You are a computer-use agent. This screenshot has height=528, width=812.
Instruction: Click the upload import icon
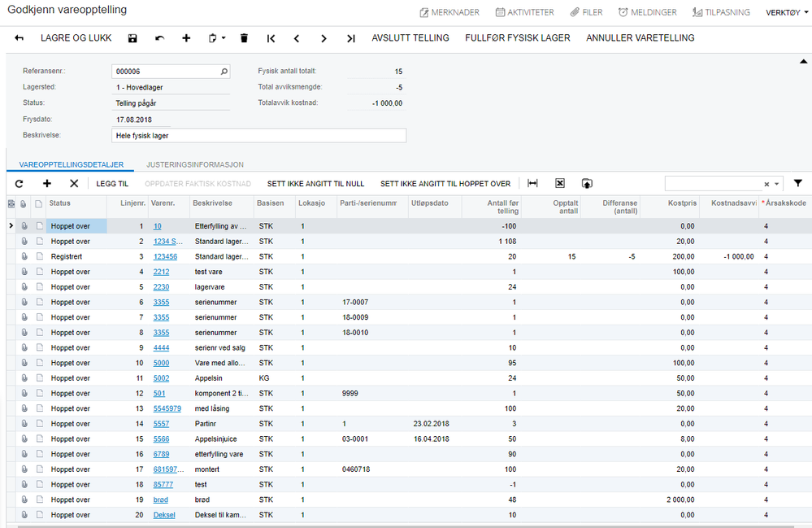click(x=587, y=183)
